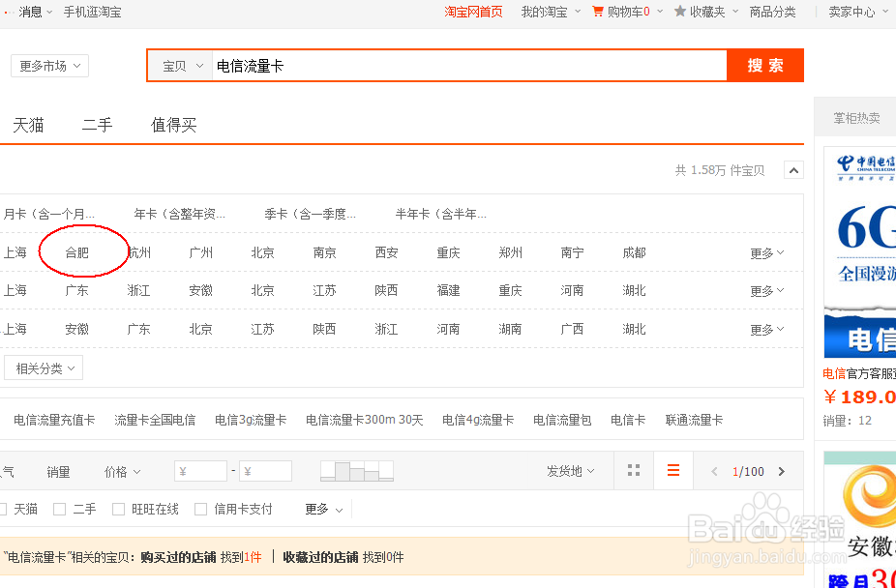Viewport: 896px width, 588px height.
Task: Select 郑州 city filter
Action: (510, 252)
